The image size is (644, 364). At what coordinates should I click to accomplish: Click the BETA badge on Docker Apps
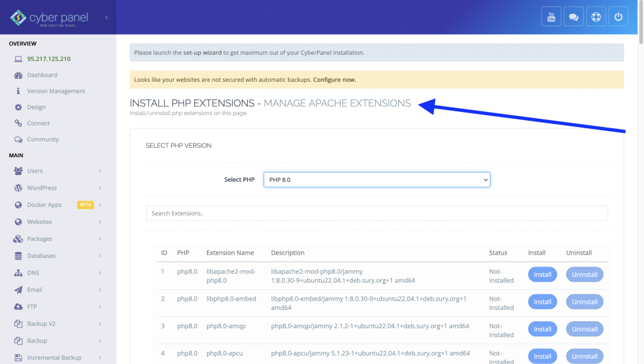[86, 205]
